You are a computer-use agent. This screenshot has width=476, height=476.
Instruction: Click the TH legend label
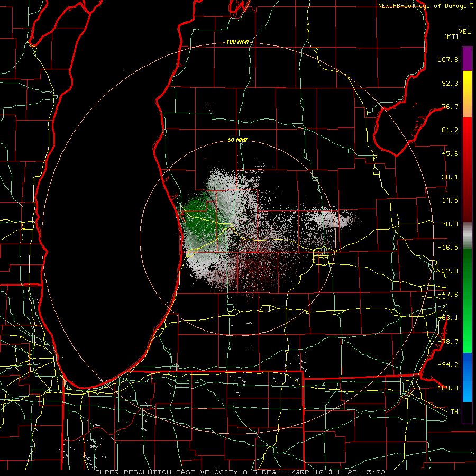(x=454, y=411)
